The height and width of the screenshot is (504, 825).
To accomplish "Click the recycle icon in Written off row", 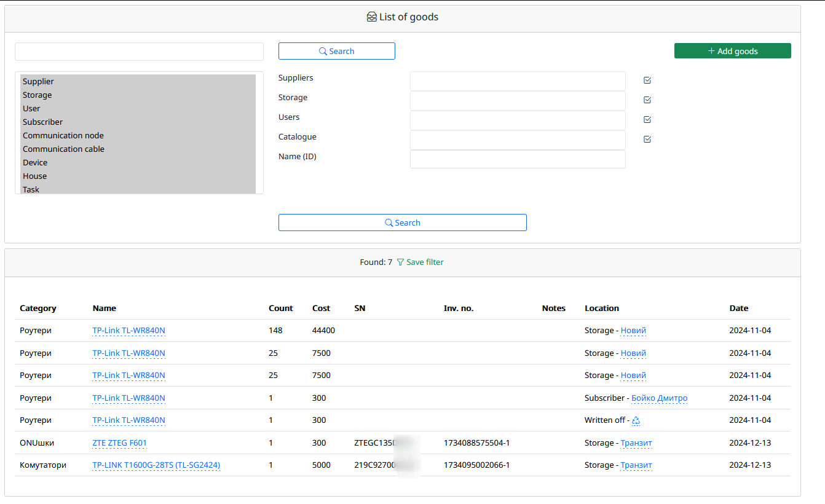I will 636,420.
